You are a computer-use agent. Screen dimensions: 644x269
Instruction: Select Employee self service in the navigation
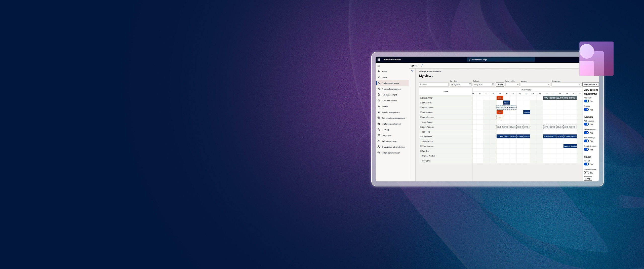coord(390,83)
